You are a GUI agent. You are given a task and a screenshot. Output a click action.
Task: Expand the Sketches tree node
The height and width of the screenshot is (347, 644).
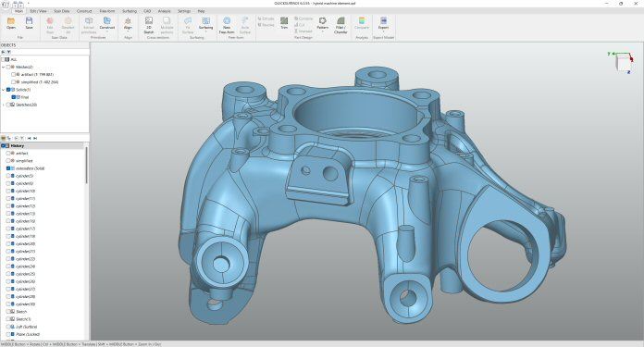[x=4, y=105]
